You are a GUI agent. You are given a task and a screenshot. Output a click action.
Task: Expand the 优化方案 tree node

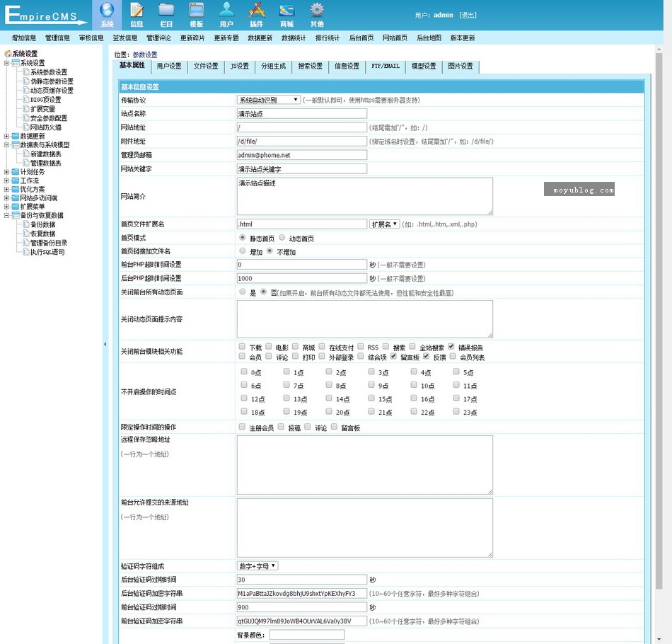pos(6,189)
